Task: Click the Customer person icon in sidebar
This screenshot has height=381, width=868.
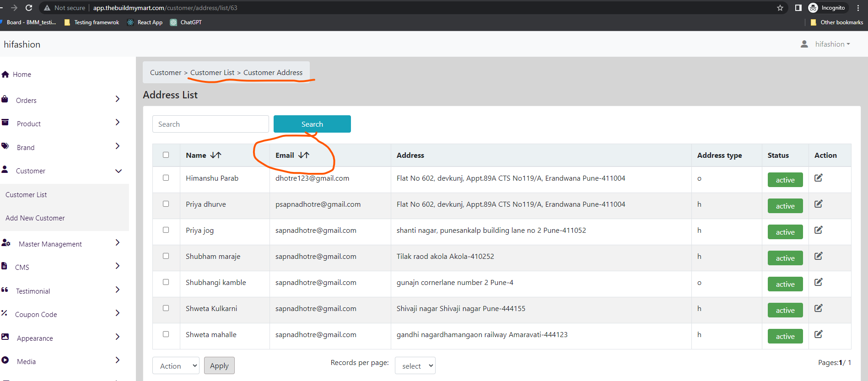Action: 5,169
